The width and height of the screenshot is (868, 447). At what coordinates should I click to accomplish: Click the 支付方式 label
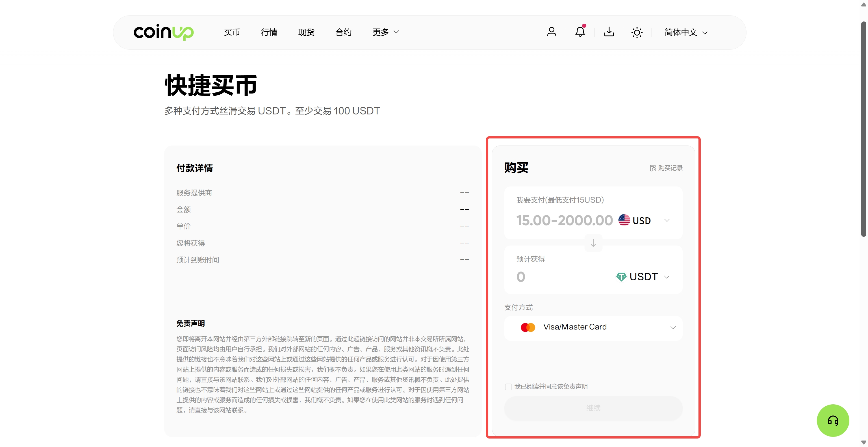(518, 307)
